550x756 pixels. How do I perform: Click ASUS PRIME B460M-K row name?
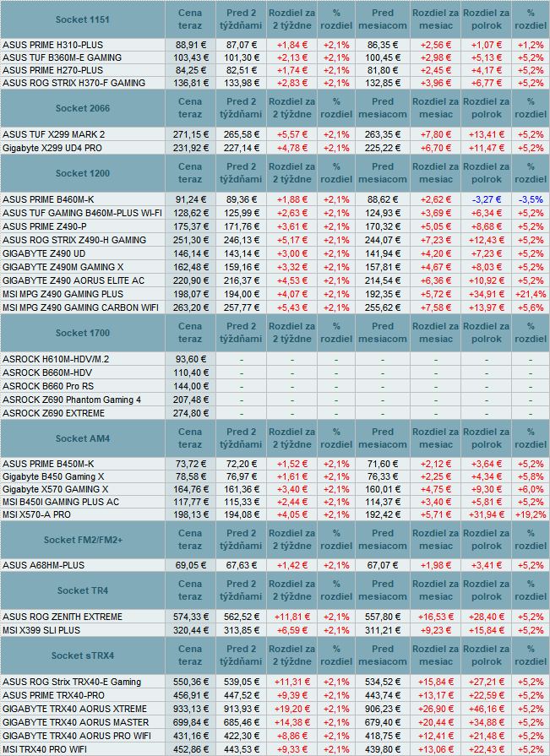tap(48, 199)
